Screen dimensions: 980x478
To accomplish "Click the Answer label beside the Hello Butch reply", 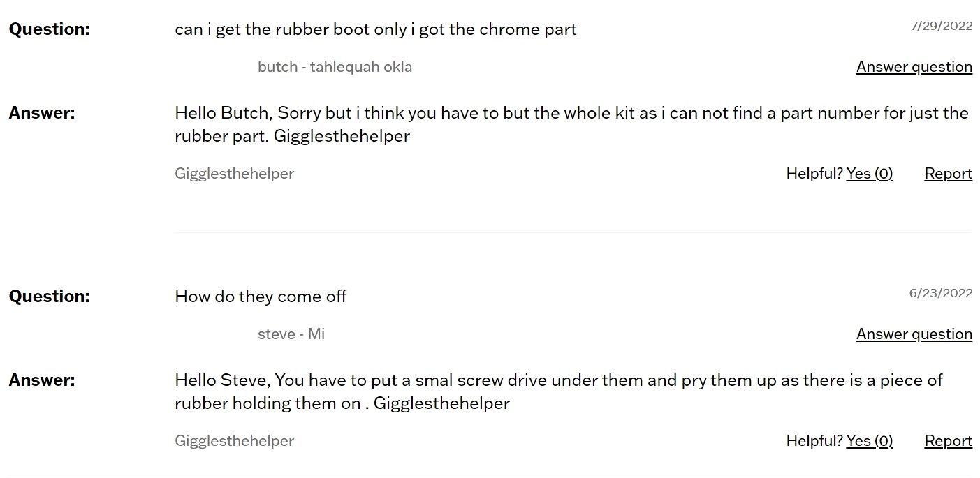I will point(42,113).
